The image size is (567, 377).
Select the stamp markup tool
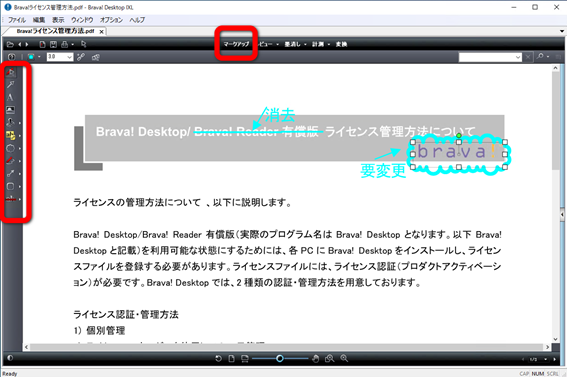click(10, 123)
